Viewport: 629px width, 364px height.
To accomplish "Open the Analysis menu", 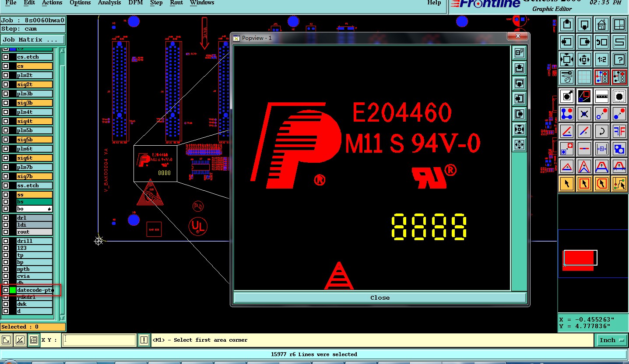I will click(x=109, y=3).
